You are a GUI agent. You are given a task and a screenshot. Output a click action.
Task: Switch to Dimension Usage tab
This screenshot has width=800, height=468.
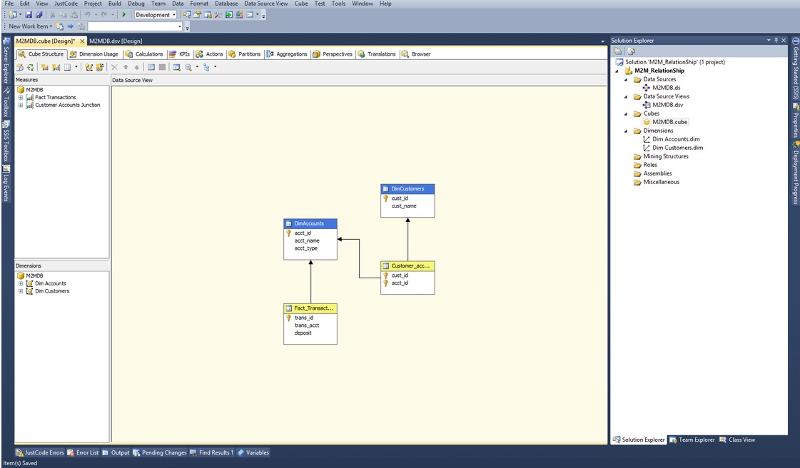94,54
